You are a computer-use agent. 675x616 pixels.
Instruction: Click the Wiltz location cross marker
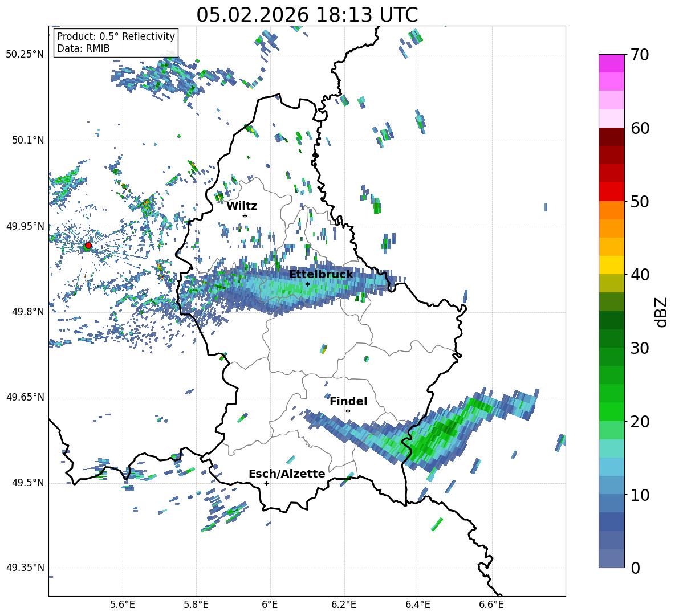point(245,215)
